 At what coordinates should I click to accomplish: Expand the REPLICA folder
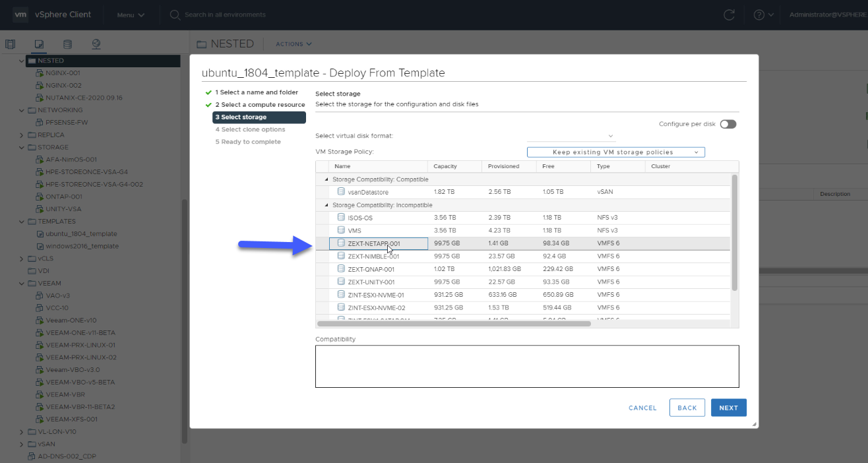pyautogui.click(x=22, y=135)
